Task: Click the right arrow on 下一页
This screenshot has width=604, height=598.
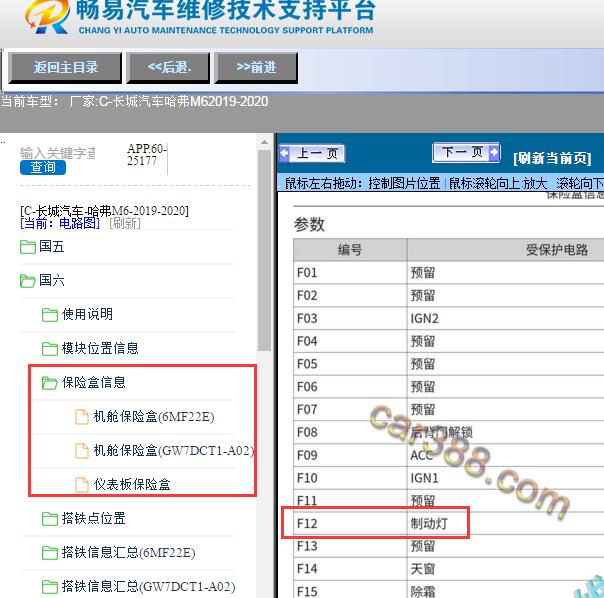Action: [494, 152]
